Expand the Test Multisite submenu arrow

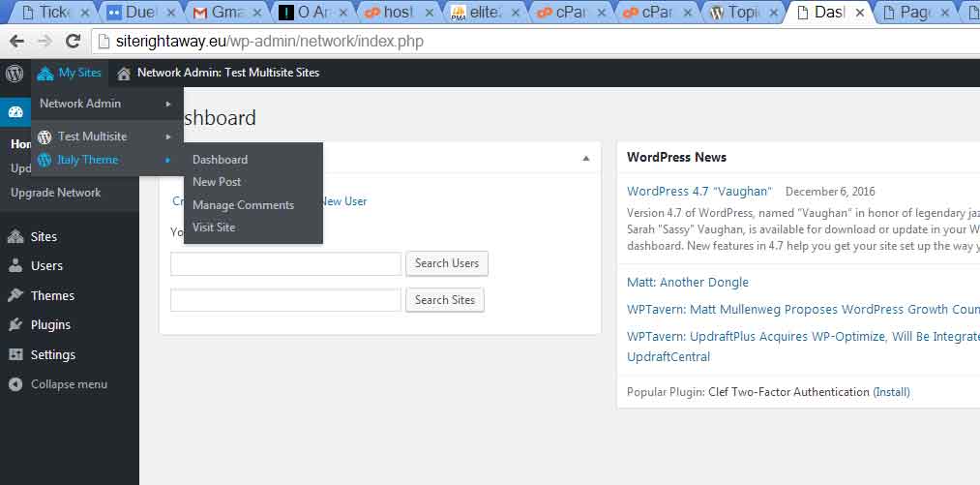click(168, 136)
